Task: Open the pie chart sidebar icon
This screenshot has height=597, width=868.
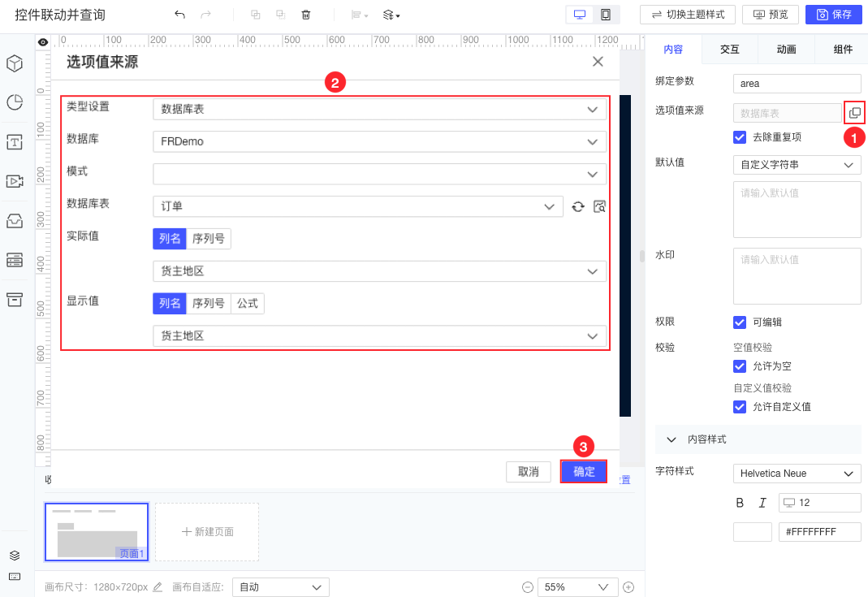Action: (x=15, y=102)
